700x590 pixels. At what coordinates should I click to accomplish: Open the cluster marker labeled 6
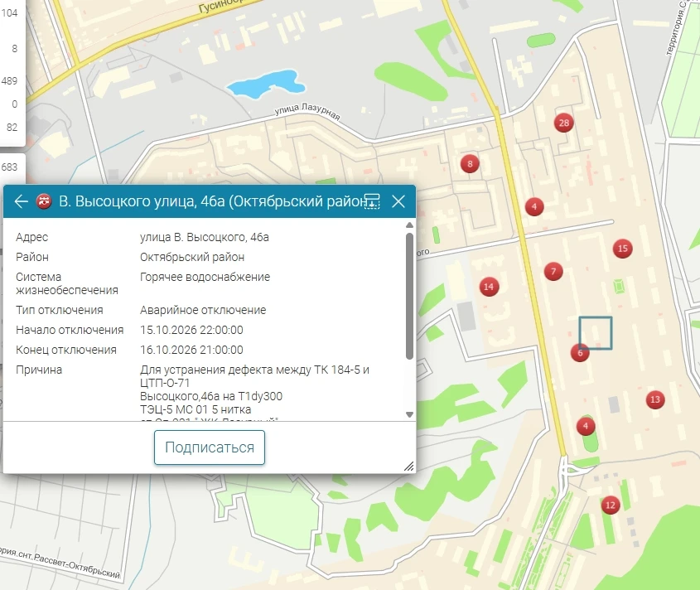580,353
